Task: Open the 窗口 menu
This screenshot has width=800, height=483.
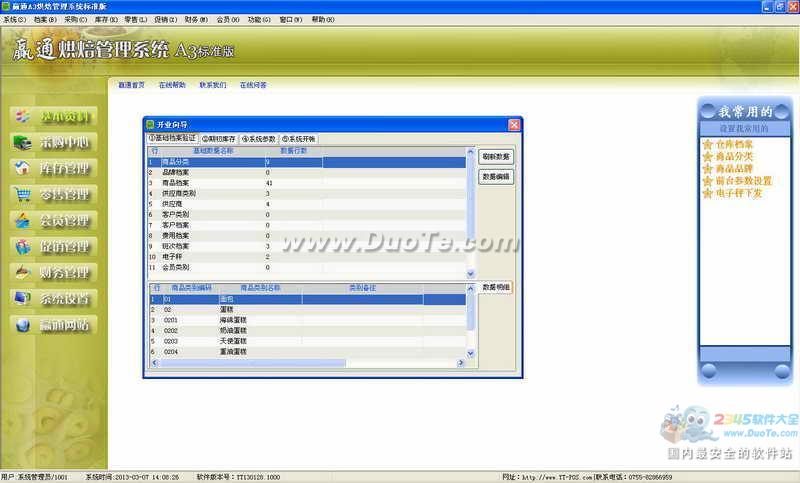Action: pos(290,19)
